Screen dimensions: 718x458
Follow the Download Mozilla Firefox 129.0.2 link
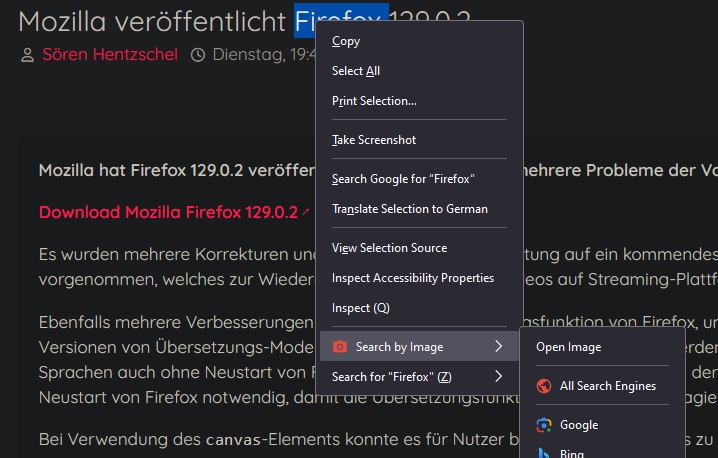(168, 212)
